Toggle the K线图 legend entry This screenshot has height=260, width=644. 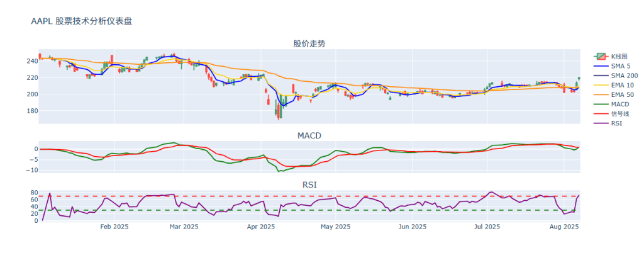point(610,57)
